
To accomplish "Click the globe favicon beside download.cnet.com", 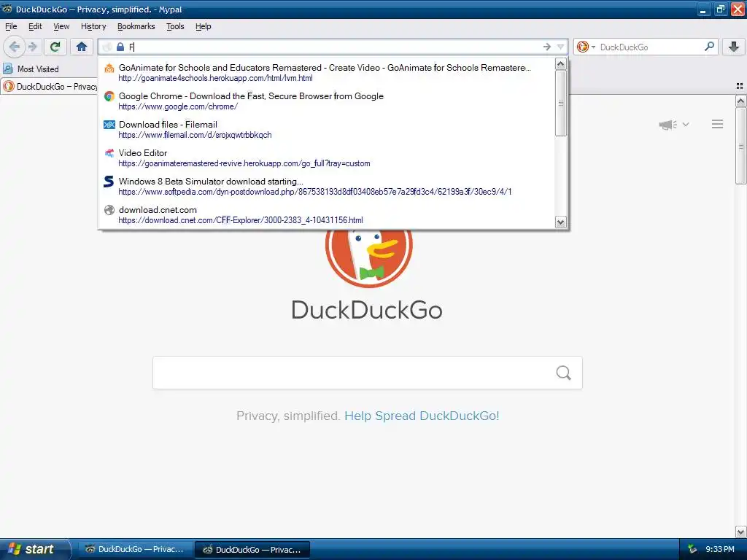I will (109, 210).
